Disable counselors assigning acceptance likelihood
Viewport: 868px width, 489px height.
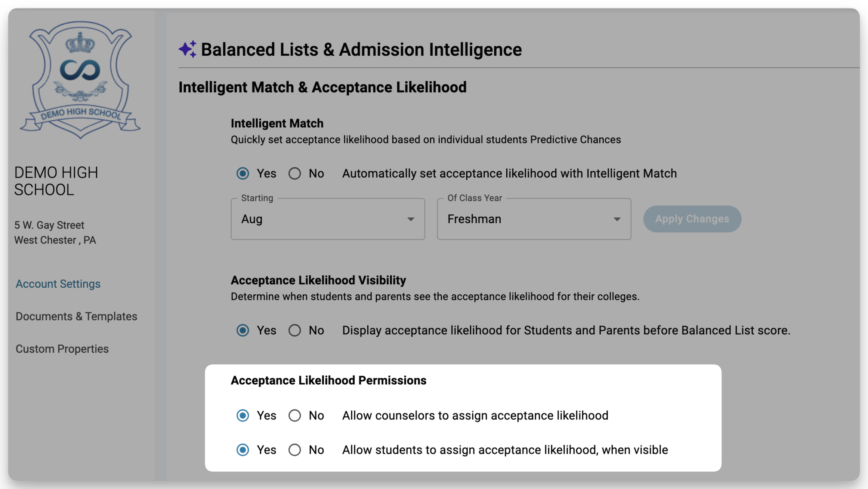pos(294,415)
